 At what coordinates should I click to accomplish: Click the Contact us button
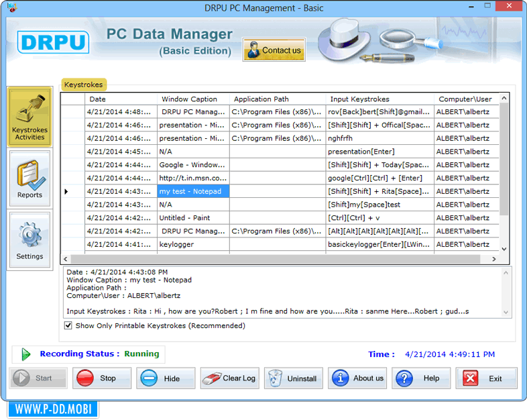(274, 50)
